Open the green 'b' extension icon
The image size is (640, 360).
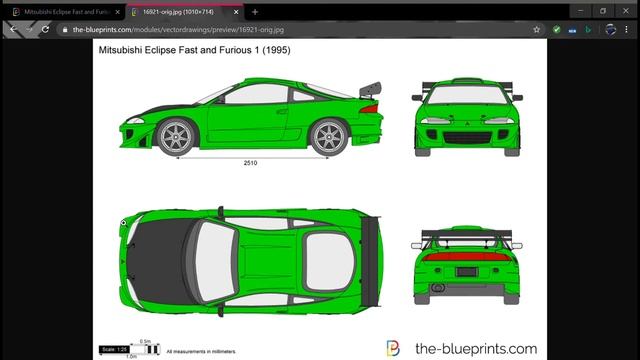pos(588,29)
